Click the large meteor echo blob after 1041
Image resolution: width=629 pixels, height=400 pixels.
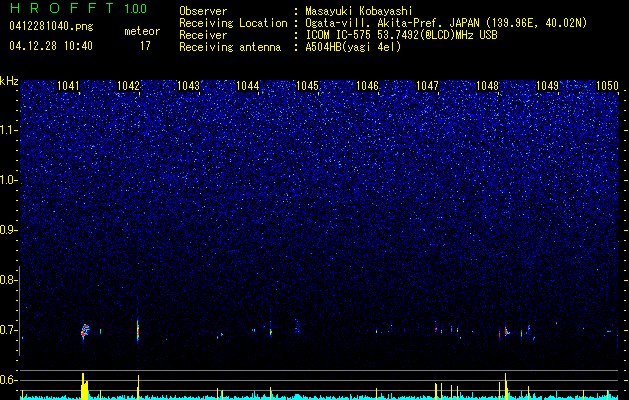tap(85, 331)
